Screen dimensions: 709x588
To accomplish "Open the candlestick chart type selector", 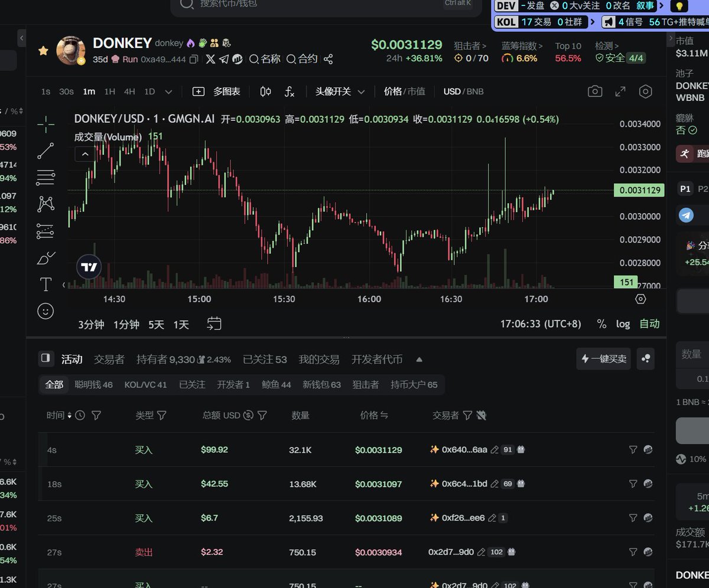I will point(265,92).
